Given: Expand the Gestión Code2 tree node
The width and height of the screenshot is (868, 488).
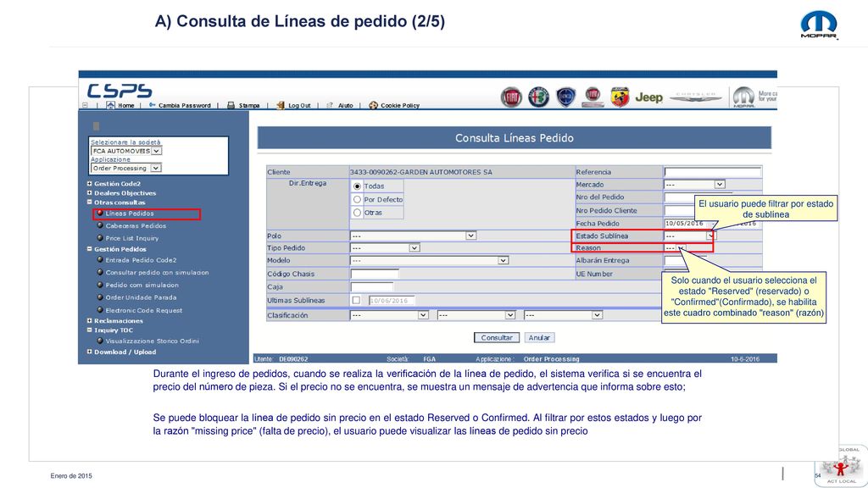Looking at the screenshot, I should pos(89,183).
